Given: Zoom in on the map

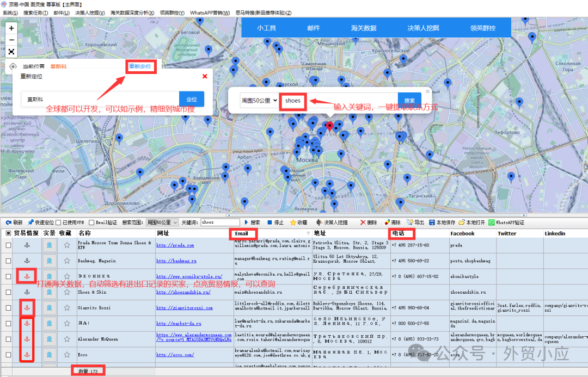Looking at the screenshot, I should point(11,28).
